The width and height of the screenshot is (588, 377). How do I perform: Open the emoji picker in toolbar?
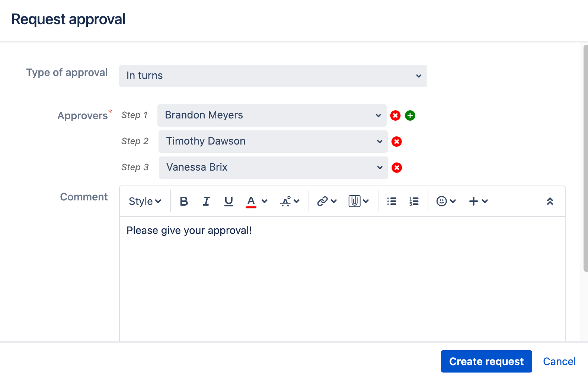[446, 201]
